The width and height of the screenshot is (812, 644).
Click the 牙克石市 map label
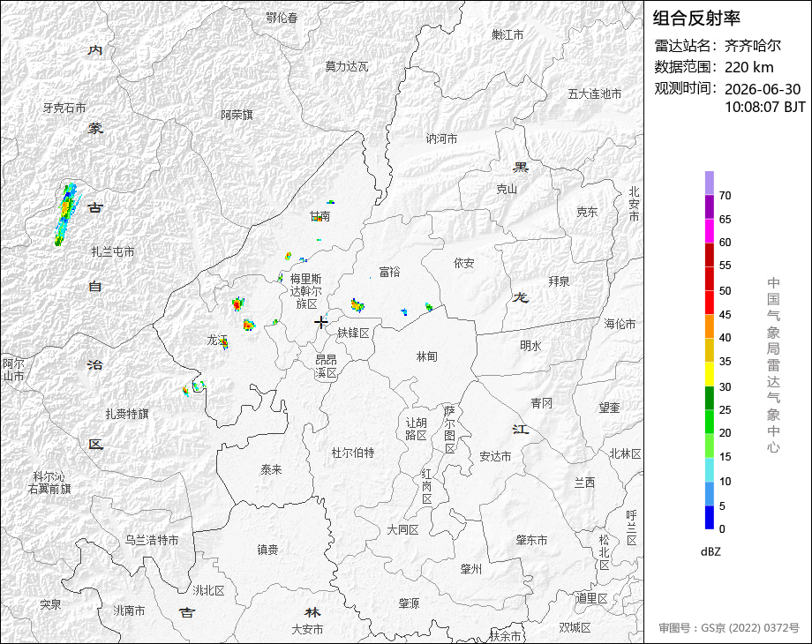click(64, 108)
